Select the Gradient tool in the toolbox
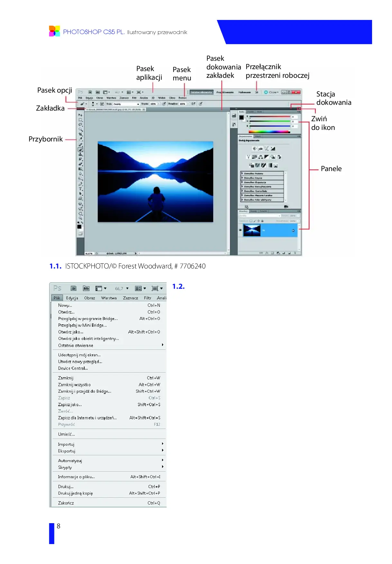The height and width of the screenshot is (564, 392). point(80,169)
